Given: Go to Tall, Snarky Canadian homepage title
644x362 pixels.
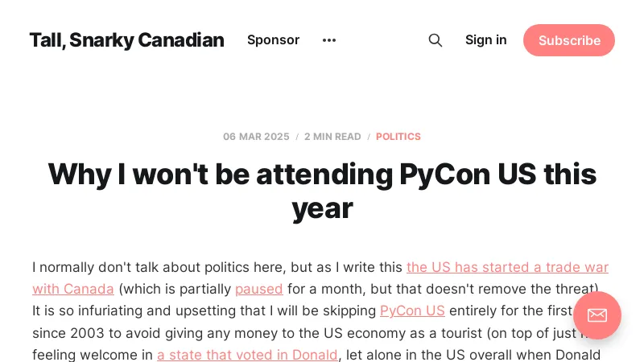Looking at the screenshot, I should [126, 40].
